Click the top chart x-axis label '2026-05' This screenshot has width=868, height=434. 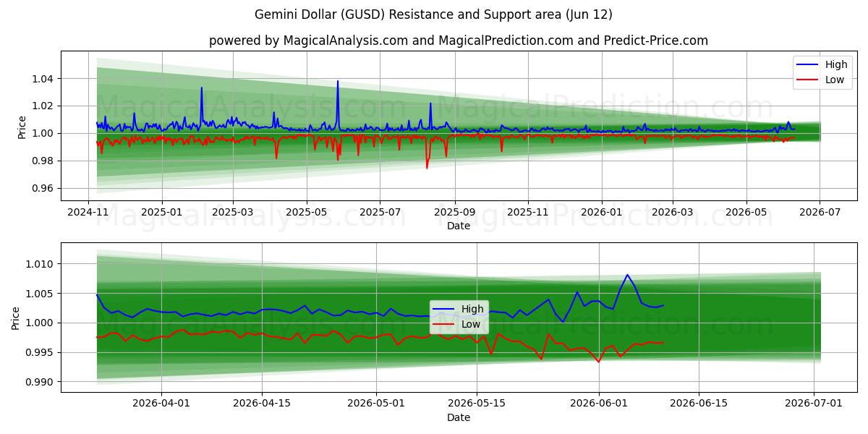click(x=746, y=213)
